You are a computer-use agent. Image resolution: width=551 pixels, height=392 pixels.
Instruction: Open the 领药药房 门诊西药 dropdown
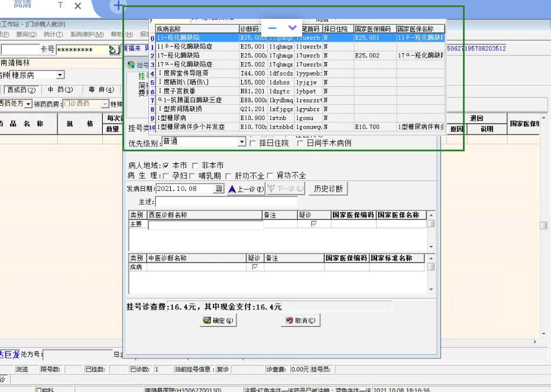click(x=105, y=103)
